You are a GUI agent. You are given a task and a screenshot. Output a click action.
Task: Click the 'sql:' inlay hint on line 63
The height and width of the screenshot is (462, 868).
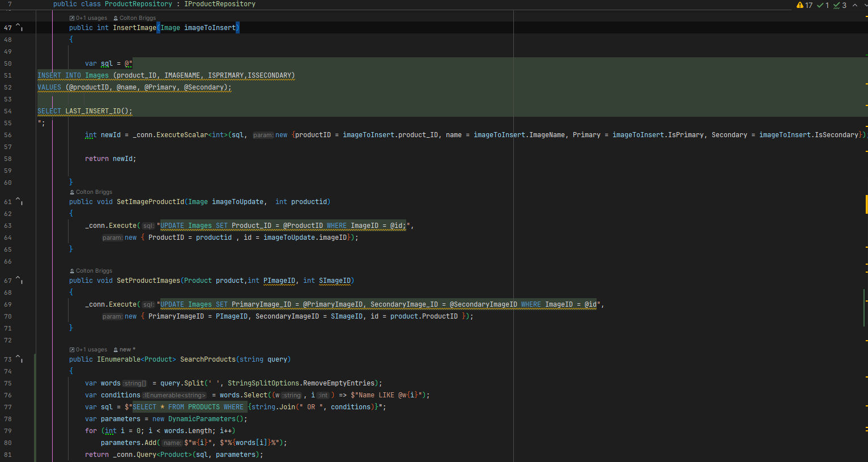point(148,226)
